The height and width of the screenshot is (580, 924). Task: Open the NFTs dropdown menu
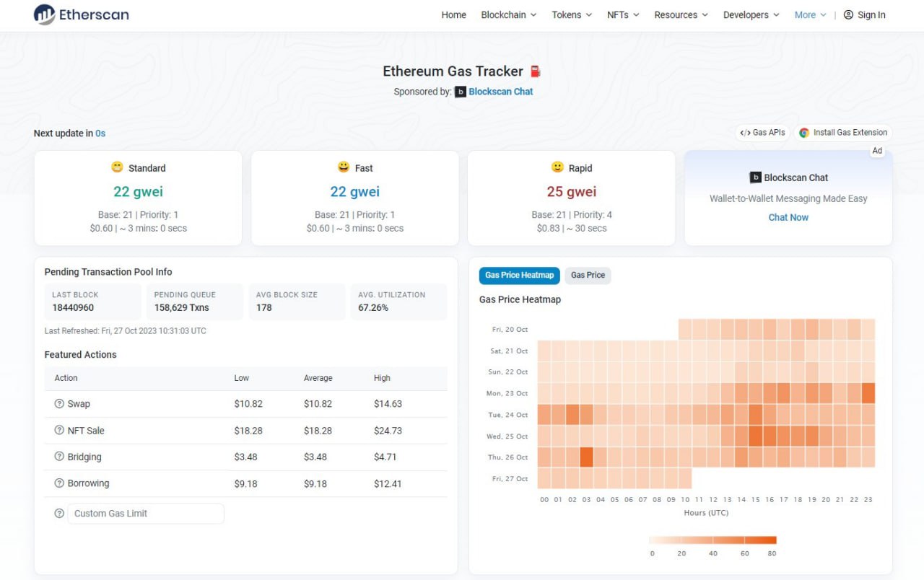(x=623, y=14)
